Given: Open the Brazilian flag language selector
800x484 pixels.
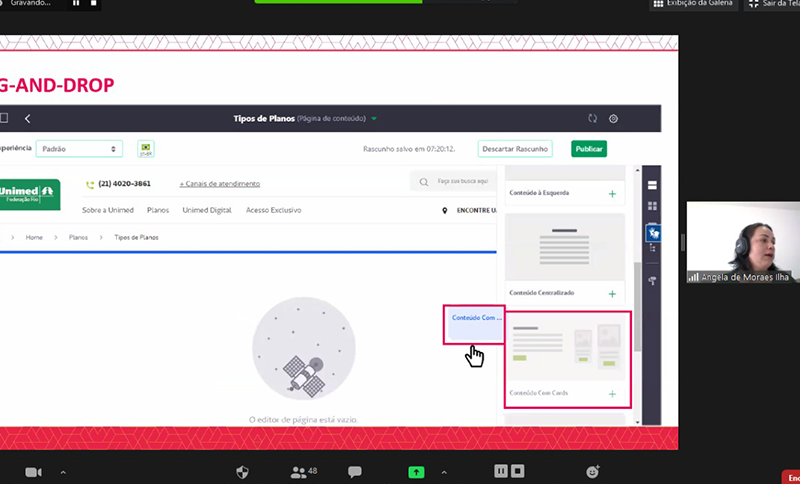Looking at the screenshot, I should pos(145,149).
